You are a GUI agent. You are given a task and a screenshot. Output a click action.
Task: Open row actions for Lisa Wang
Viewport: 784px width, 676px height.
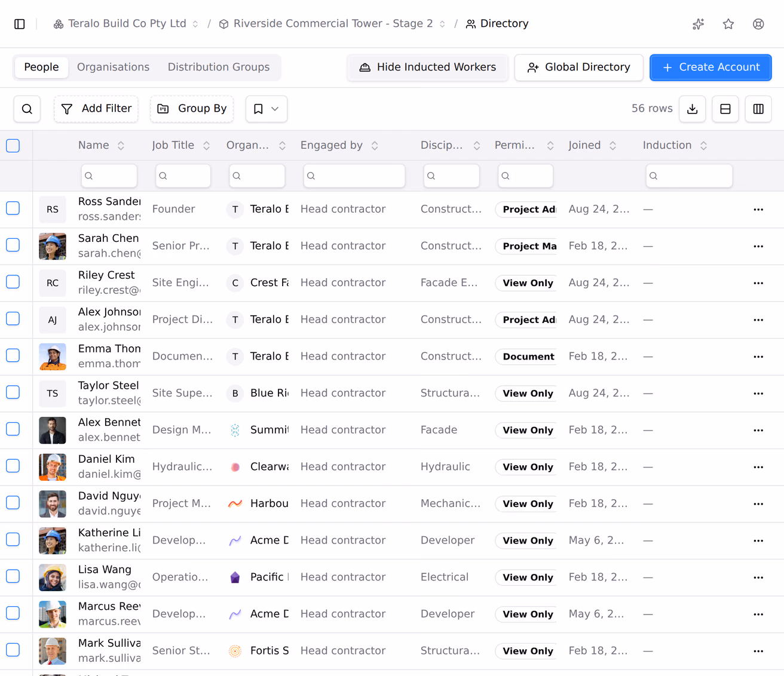(x=758, y=577)
